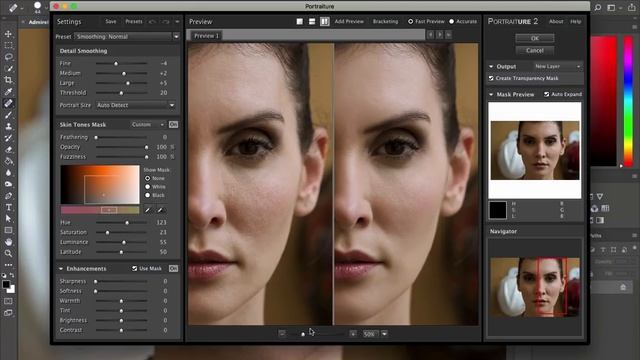The image size is (640, 360).
Task: Click the redo arrow in Settings header
Action: (x=165, y=22)
